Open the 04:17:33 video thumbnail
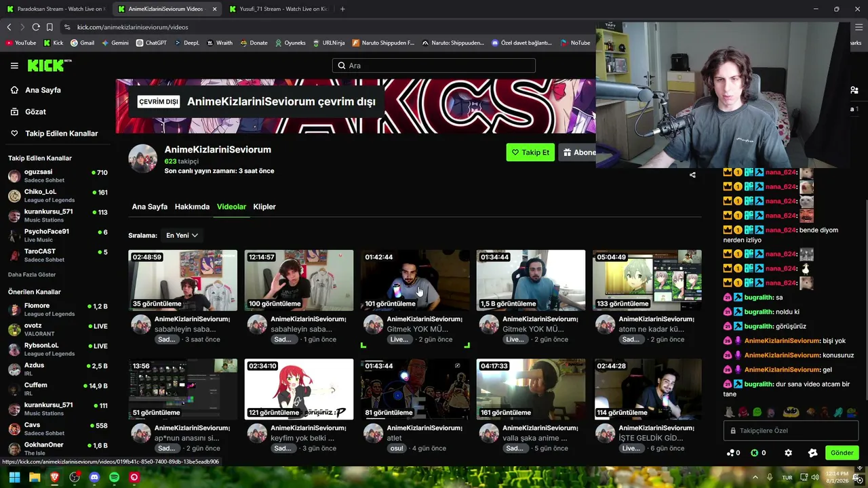This screenshot has height=488, width=868. point(531,390)
